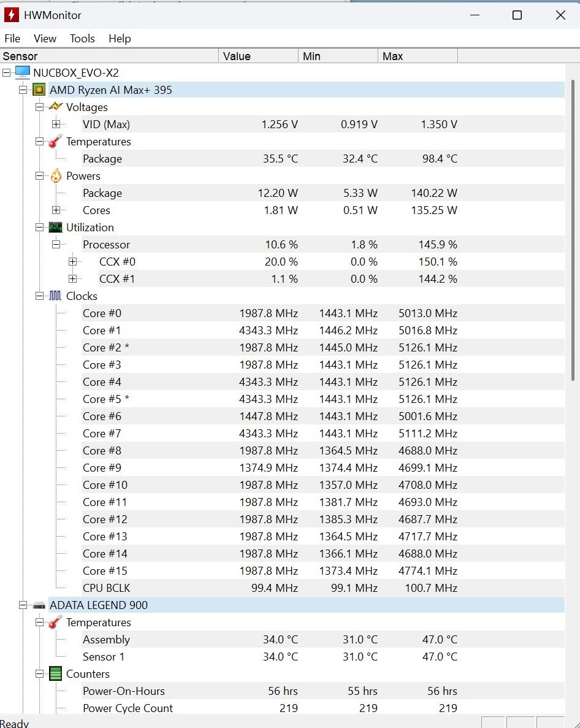Expand the Cores power entry
This screenshot has height=728, width=580.
click(x=56, y=210)
